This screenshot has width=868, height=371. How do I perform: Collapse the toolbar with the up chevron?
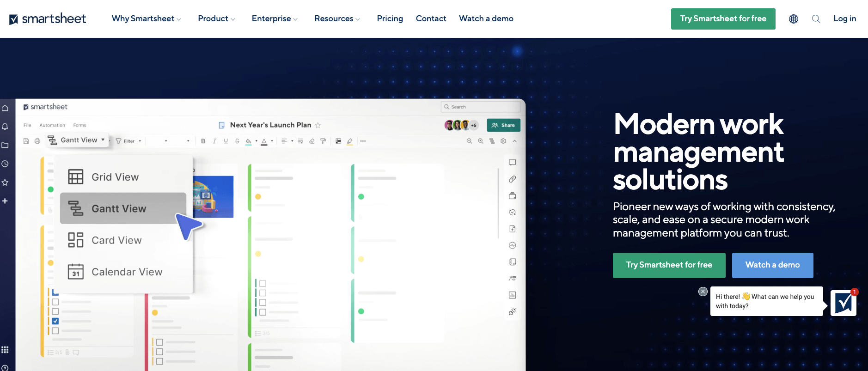click(x=514, y=141)
